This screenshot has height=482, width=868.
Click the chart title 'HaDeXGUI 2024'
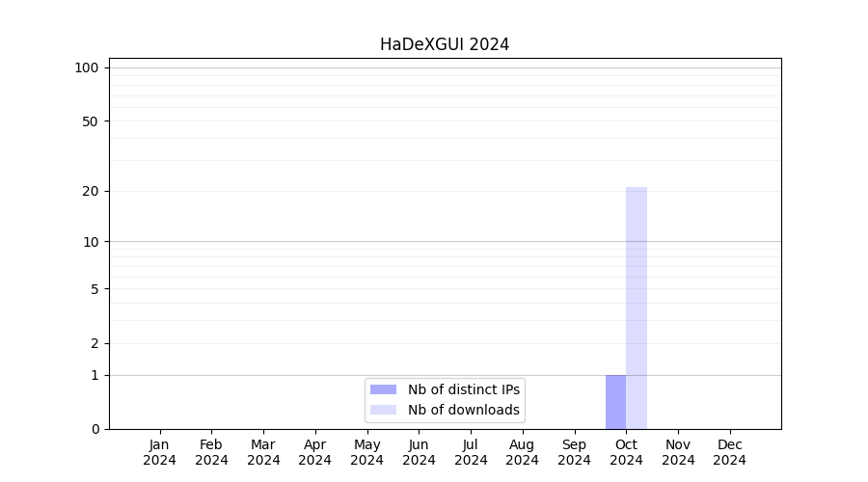pyautogui.click(x=445, y=44)
